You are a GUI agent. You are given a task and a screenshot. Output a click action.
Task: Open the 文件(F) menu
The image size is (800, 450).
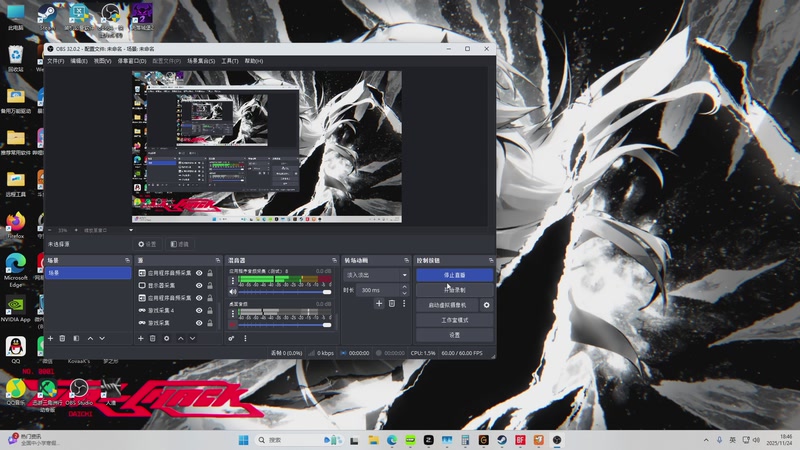coord(56,61)
